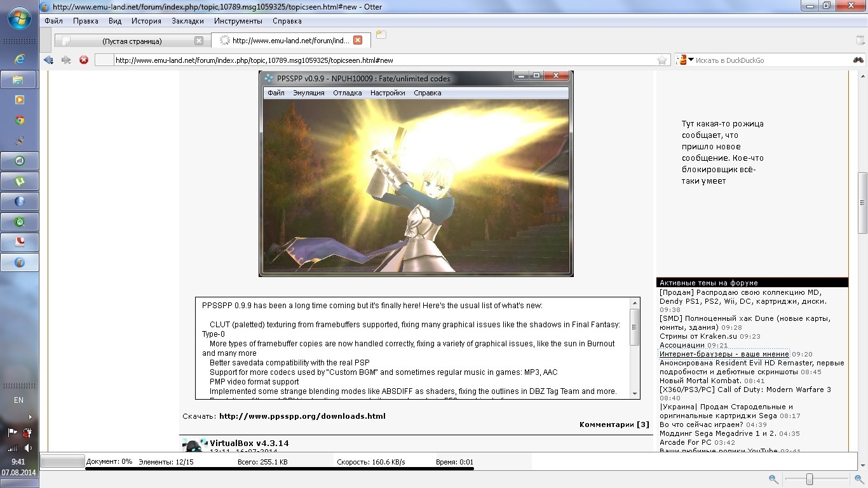Screen dimensions: 868x488
Task: Open topic Интернет-браузеры - ваше мнение
Action: tap(724, 354)
